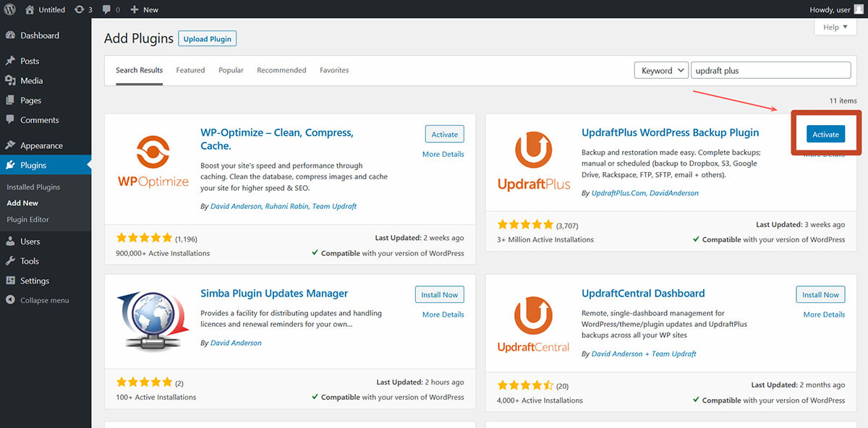View More Details for UpdraftCentral Dashboard

(x=824, y=314)
